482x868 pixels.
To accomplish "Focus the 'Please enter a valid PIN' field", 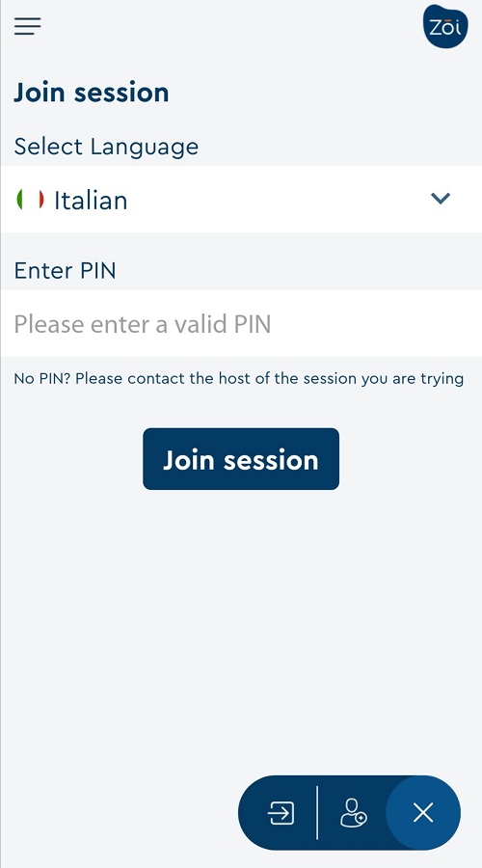I will click(x=241, y=324).
